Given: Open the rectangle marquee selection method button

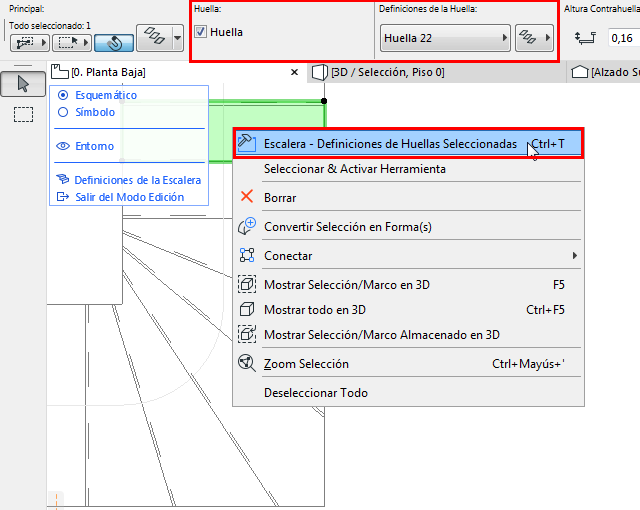Looking at the screenshot, I should [x=72, y=43].
